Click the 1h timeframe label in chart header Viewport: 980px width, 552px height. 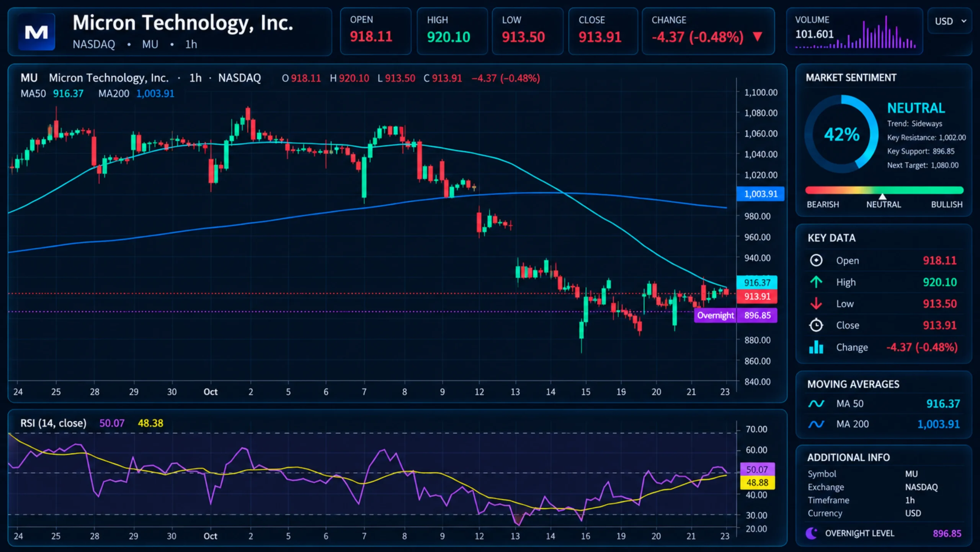pyautogui.click(x=195, y=78)
